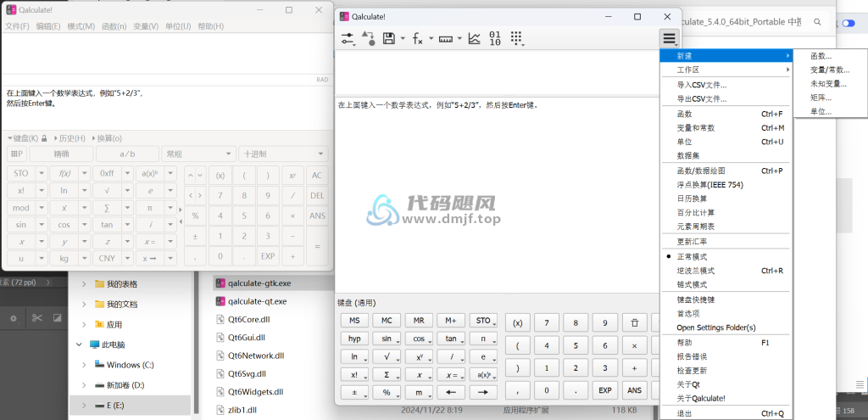Toggle the a/b fraction button

point(127,154)
